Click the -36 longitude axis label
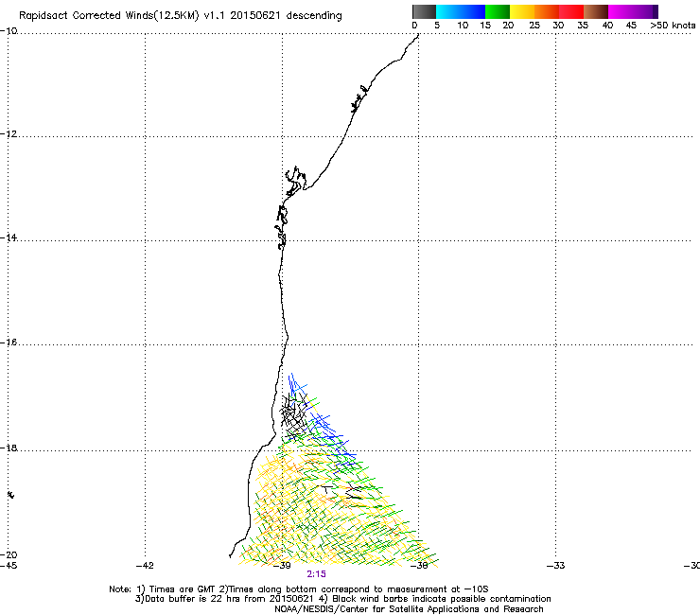The height and width of the screenshot is (615, 700). (x=419, y=566)
